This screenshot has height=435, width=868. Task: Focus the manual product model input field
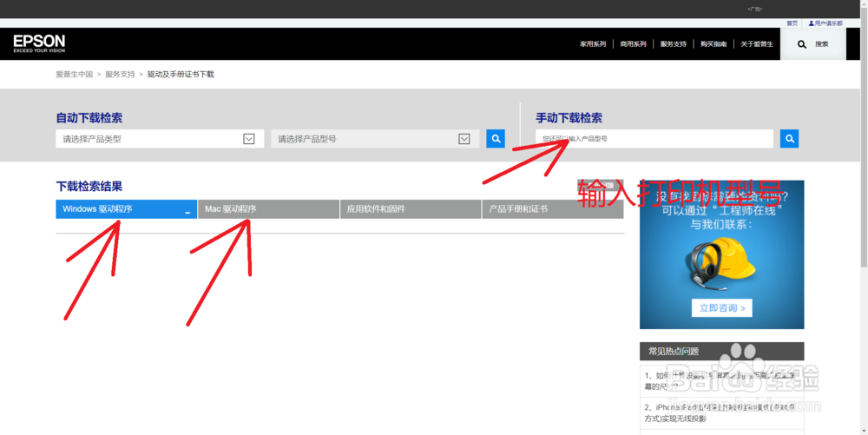pos(654,138)
